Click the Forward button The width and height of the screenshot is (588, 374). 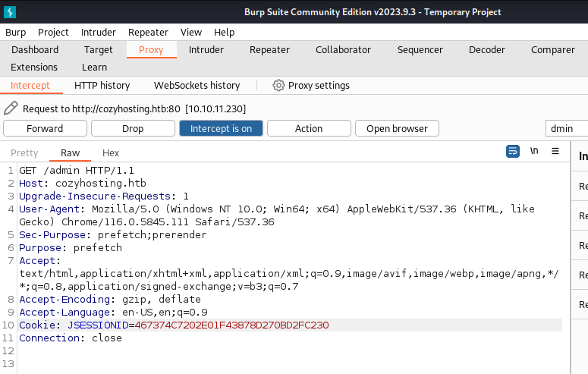pos(45,128)
